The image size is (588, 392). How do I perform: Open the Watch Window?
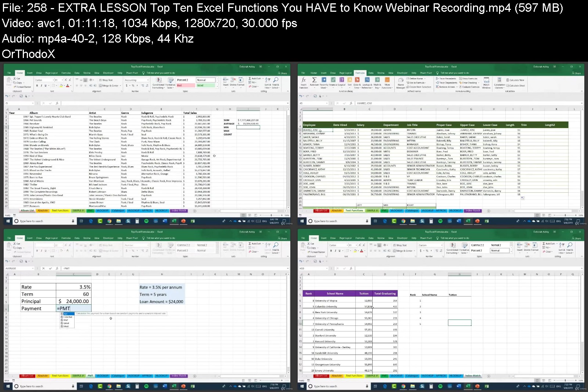(x=486, y=83)
